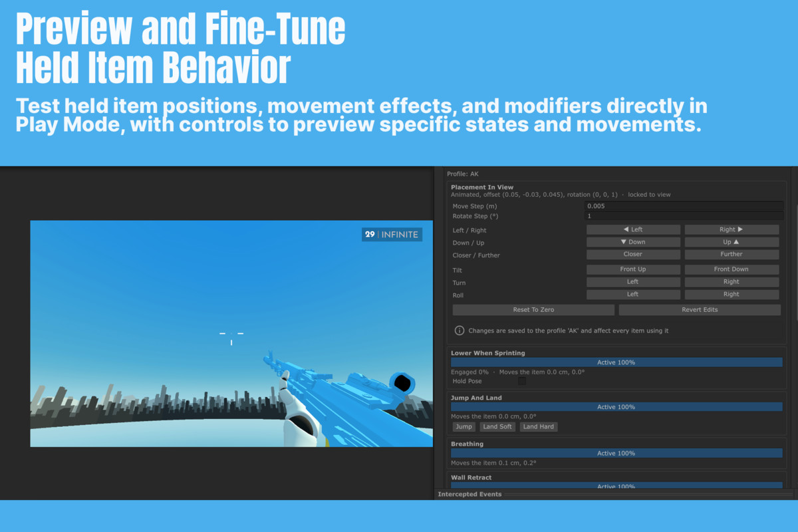Click the Jump And Land Active slider
This screenshot has width=798, height=532.
[616, 407]
